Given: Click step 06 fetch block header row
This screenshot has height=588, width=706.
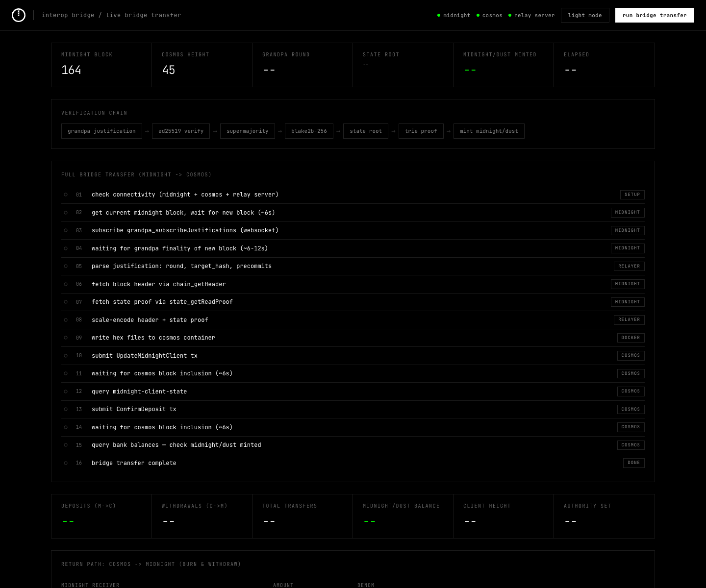Looking at the screenshot, I should 353,284.
